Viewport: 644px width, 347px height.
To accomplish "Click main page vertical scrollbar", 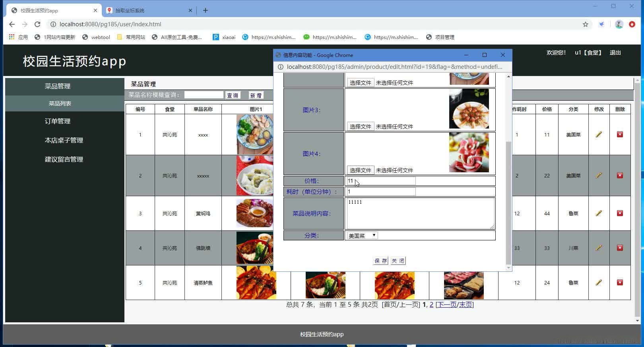I will coord(638,200).
